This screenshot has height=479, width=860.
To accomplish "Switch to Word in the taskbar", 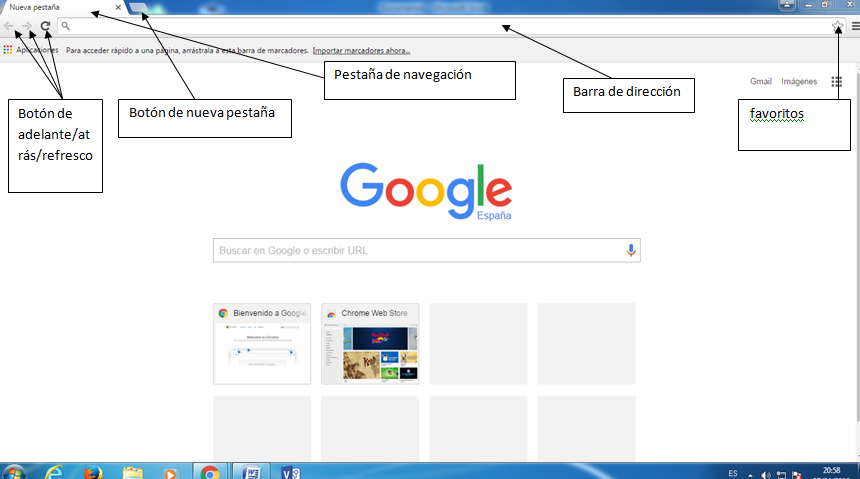I will click(x=251, y=472).
